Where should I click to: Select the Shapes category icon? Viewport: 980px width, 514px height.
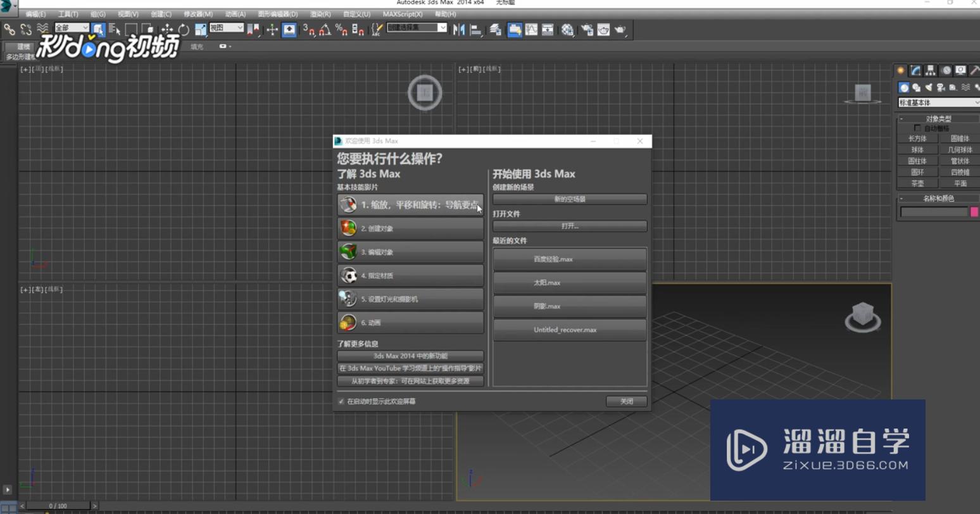[916, 87]
